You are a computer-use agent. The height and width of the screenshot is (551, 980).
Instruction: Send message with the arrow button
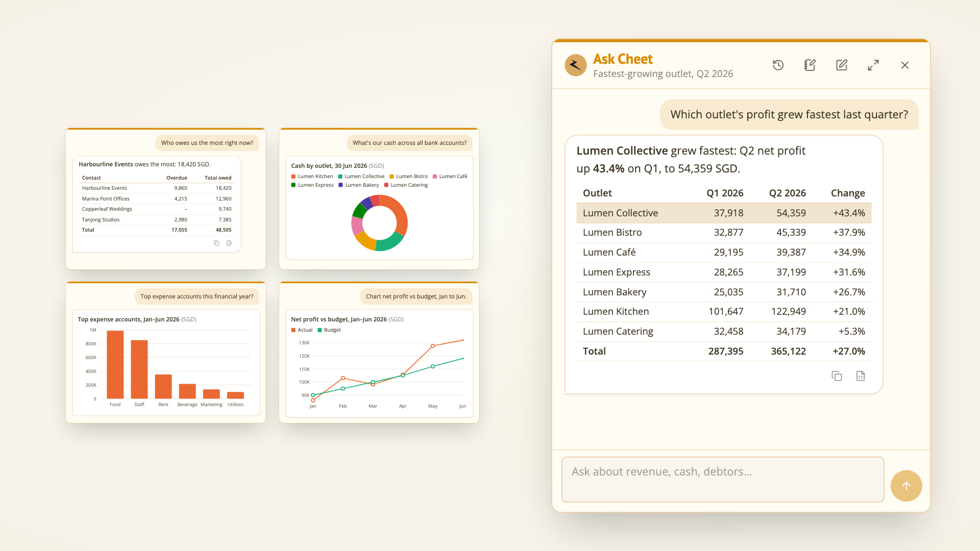[x=906, y=486]
